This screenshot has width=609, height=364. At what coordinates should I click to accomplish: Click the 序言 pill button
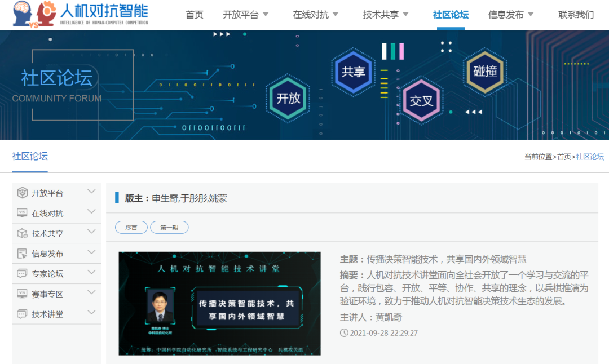pyautogui.click(x=131, y=228)
